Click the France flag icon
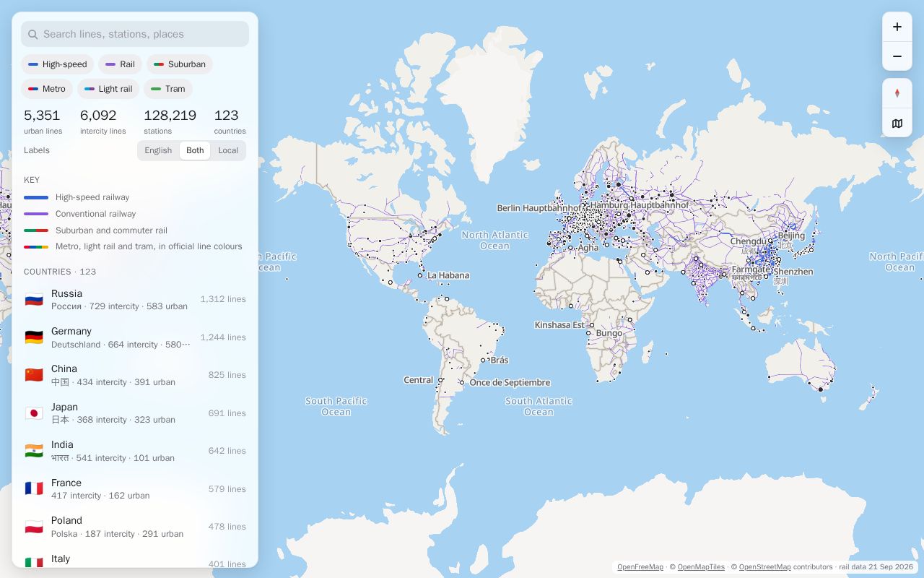Viewport: 924px width, 578px height. (x=34, y=489)
